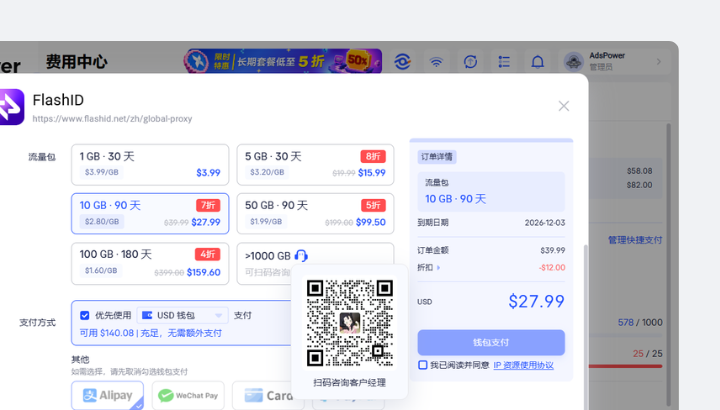Click the 费用中心 page title
This screenshot has height=410, width=720.
(77, 62)
